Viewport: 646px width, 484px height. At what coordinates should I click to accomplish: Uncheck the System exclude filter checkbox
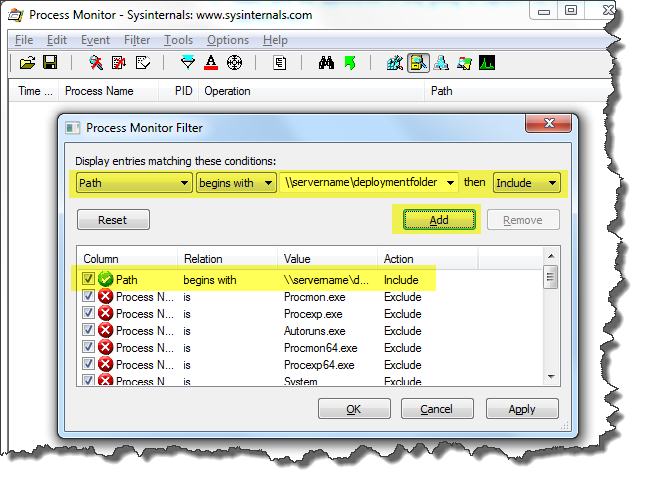[x=88, y=379]
